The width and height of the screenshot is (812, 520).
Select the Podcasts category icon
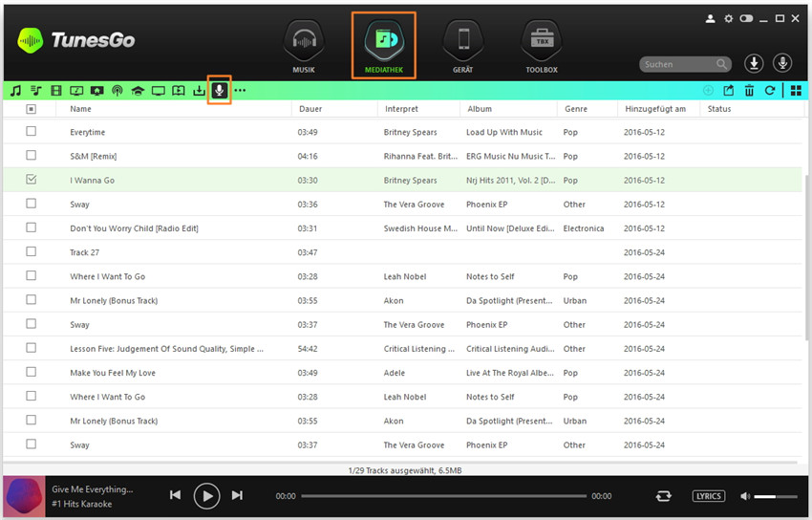tap(118, 91)
